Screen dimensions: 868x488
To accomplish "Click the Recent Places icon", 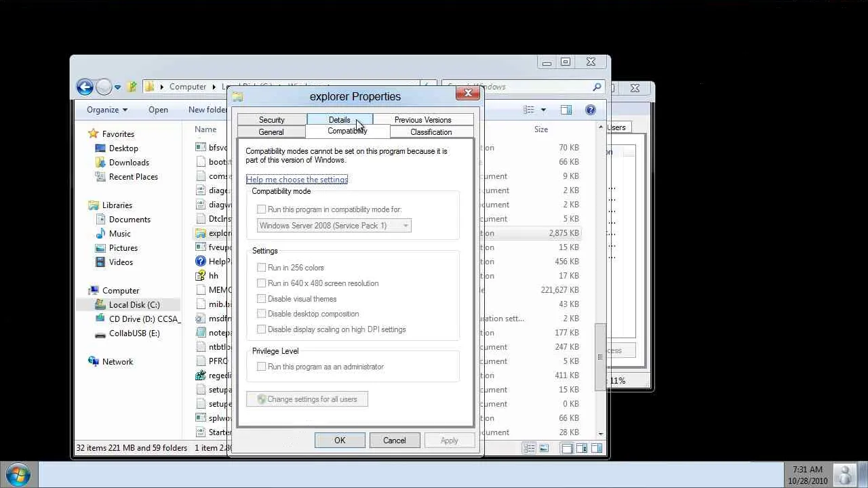I will 100,177.
